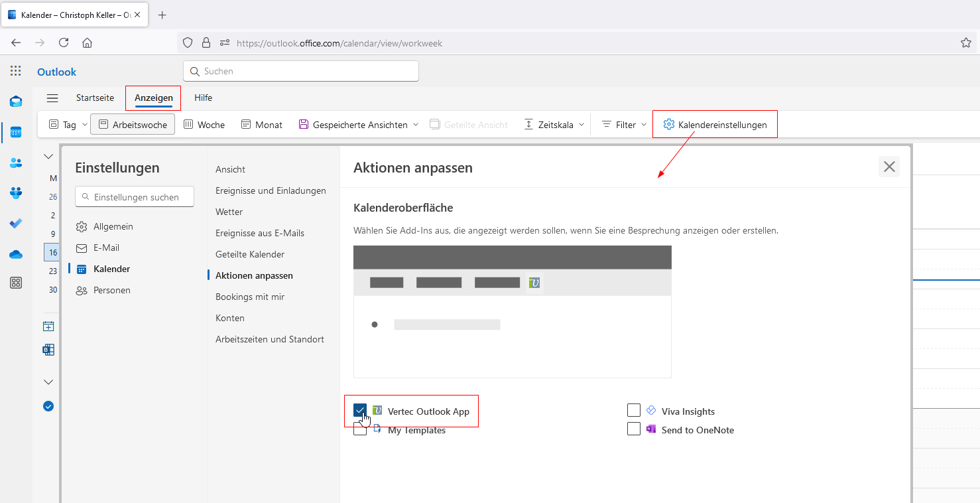Switch to the Monat view

tap(262, 125)
